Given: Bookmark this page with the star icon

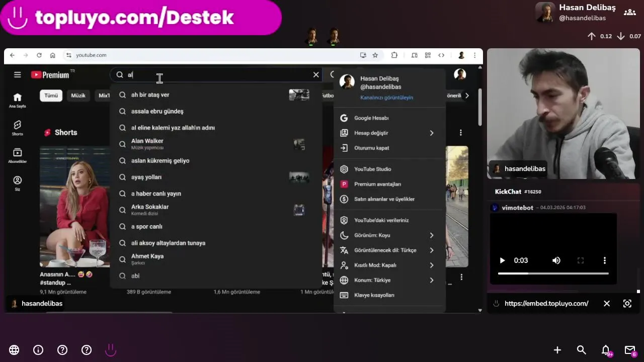Looking at the screenshot, I should (375, 55).
